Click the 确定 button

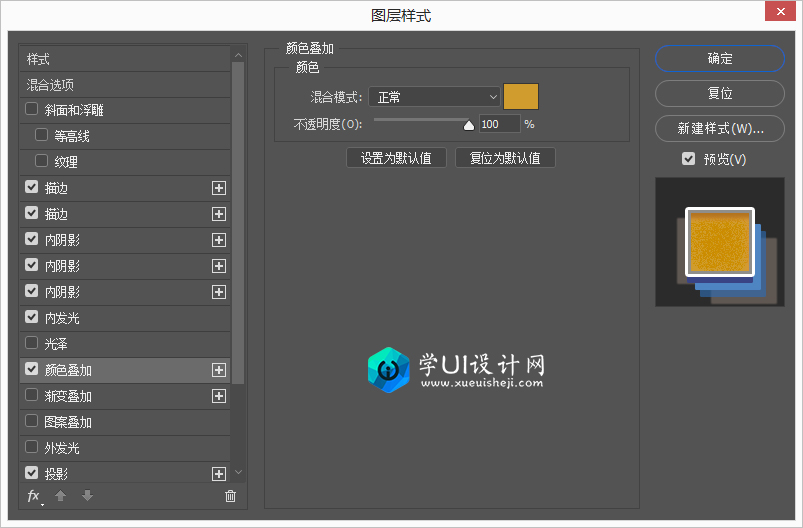[720, 58]
